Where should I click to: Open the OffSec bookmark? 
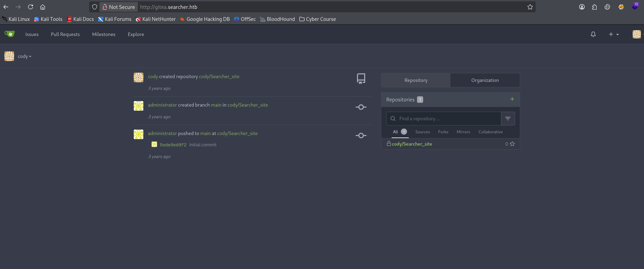(245, 19)
